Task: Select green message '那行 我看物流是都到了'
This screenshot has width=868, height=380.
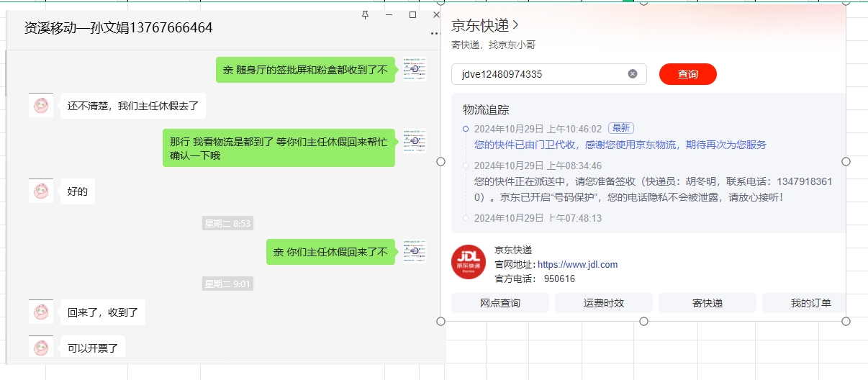Action: (x=279, y=148)
